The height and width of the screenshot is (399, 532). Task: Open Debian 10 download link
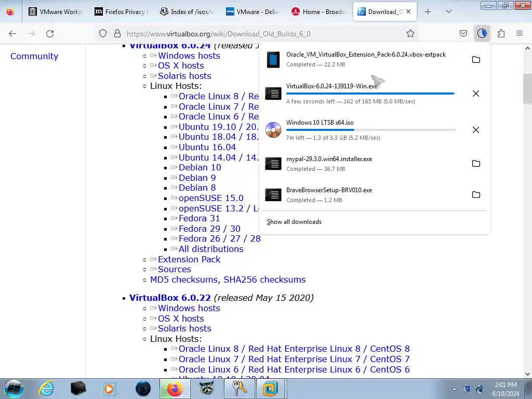coord(200,168)
